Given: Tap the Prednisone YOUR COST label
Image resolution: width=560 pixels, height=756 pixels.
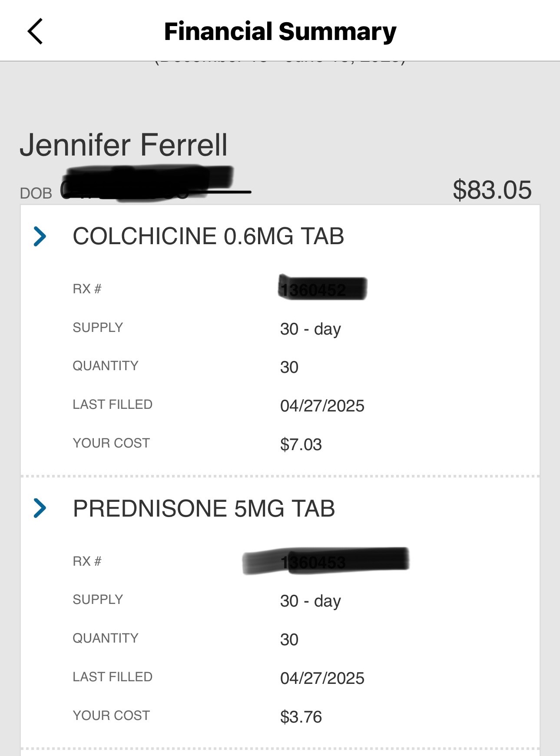Looking at the screenshot, I should point(111,716).
